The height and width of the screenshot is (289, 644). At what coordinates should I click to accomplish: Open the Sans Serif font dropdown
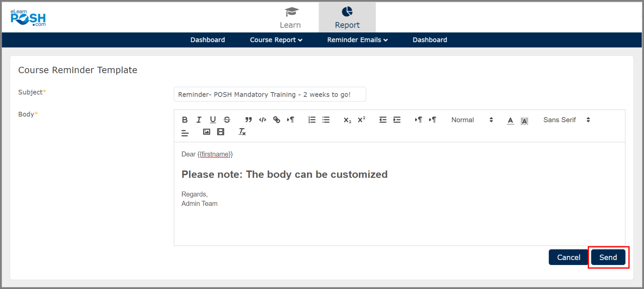click(566, 120)
